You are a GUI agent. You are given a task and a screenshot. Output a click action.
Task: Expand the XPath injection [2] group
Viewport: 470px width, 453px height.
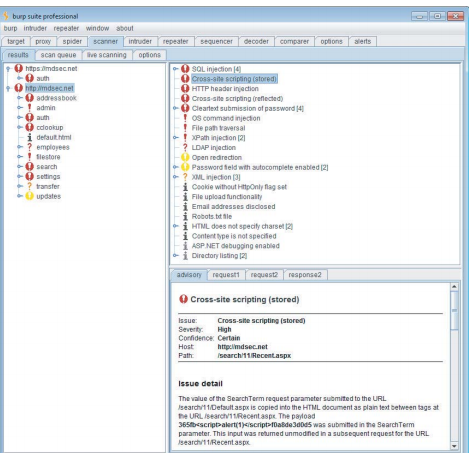175,138
